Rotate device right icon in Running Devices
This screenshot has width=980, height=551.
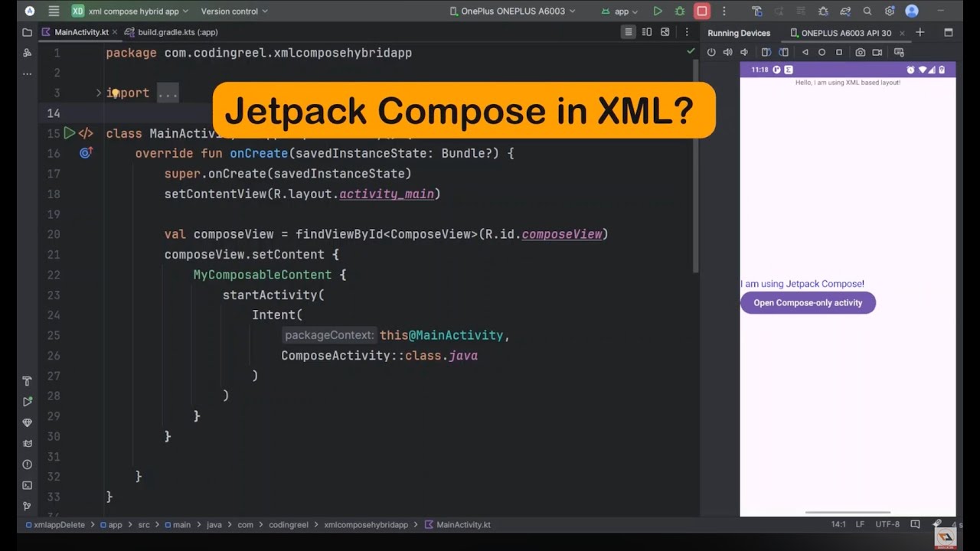pyautogui.click(x=784, y=52)
